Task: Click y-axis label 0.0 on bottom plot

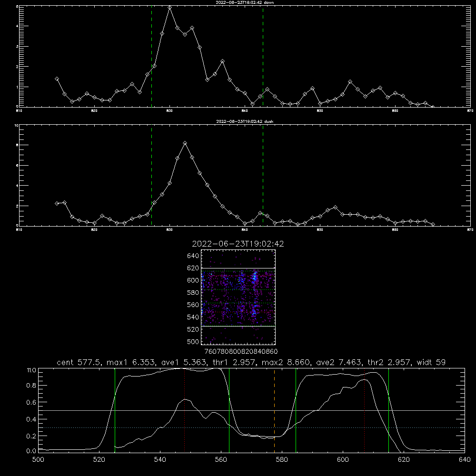Action: coord(31,451)
